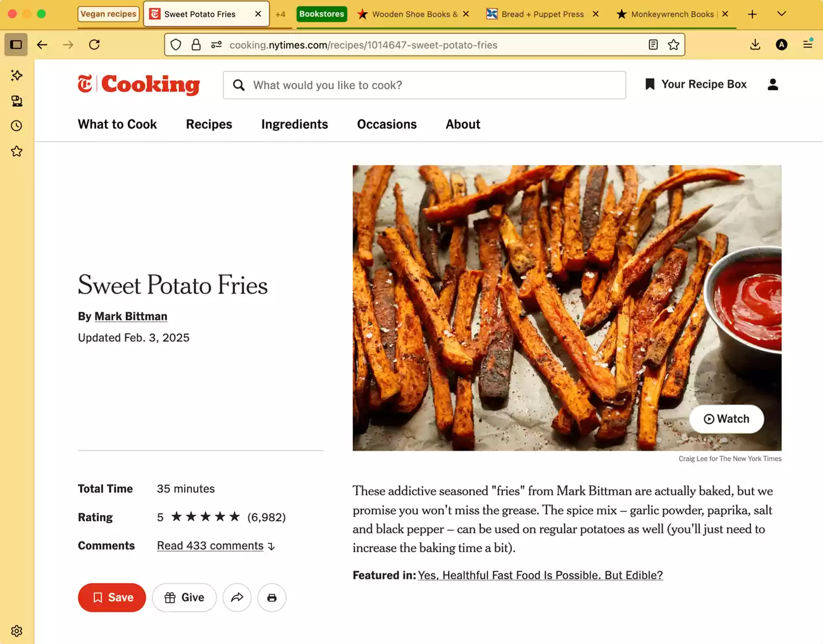Open sidebar settings gear

pos(16,630)
